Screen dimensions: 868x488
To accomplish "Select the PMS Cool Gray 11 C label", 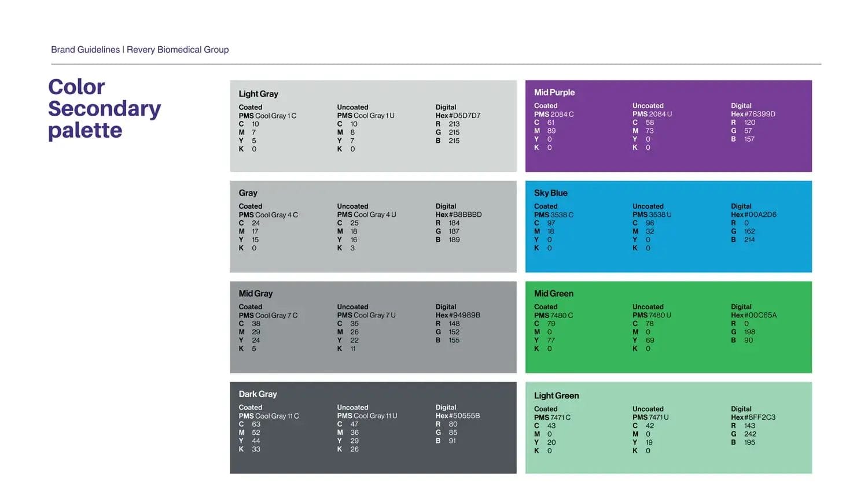I will [269, 416].
